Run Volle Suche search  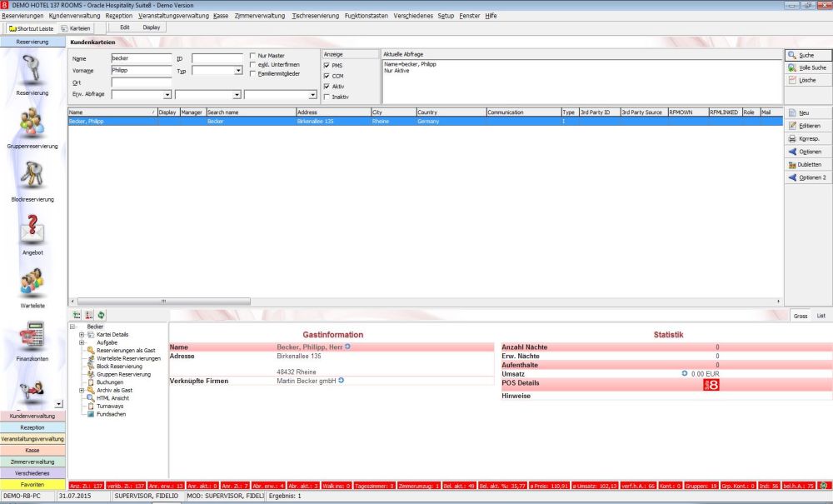(808, 67)
